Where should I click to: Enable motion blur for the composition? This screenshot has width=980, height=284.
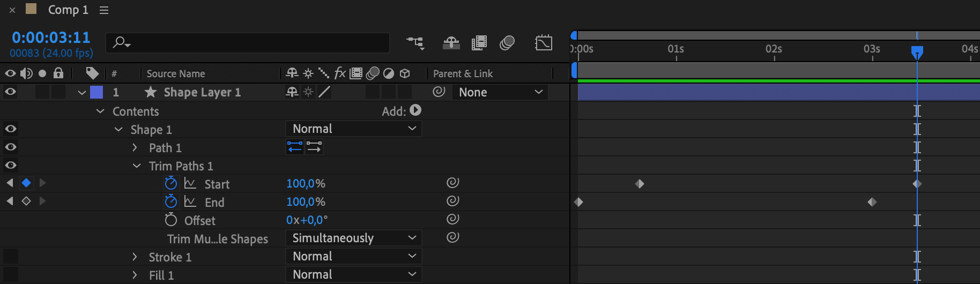click(507, 43)
